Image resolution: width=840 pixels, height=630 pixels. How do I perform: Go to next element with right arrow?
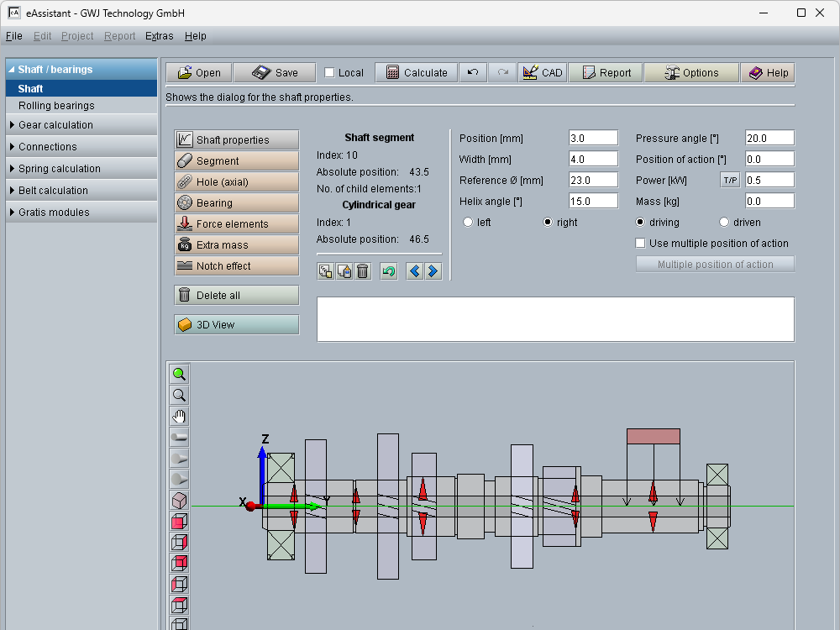point(433,271)
